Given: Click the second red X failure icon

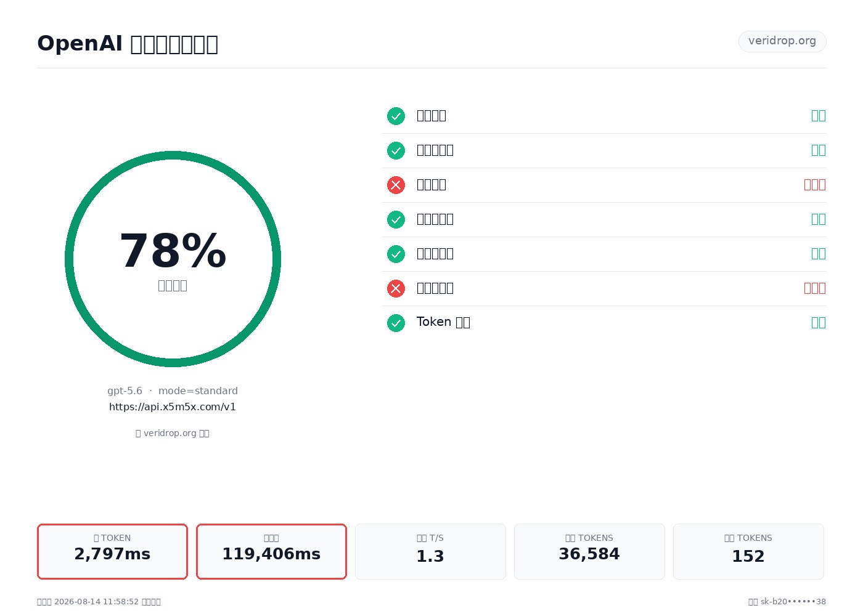Looking at the screenshot, I should tap(396, 288).
